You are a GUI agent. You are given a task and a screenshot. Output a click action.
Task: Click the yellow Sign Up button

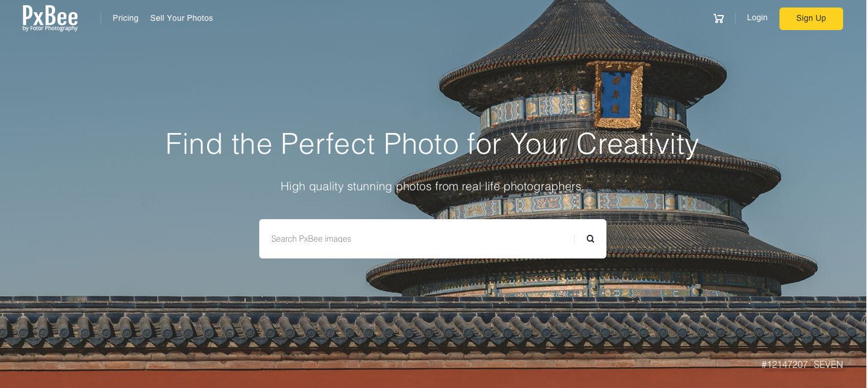click(x=811, y=19)
